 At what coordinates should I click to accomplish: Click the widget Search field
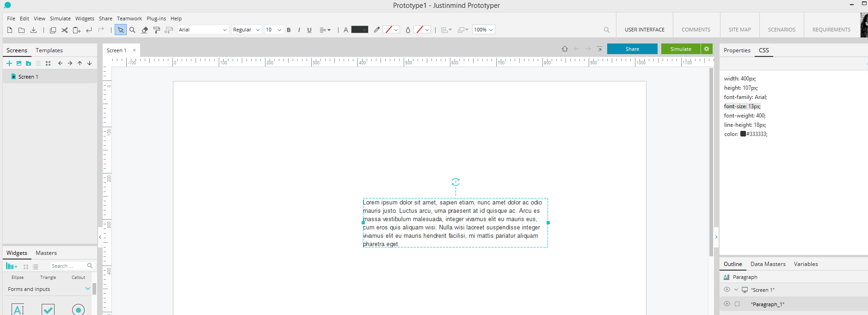pyautogui.click(x=68, y=266)
